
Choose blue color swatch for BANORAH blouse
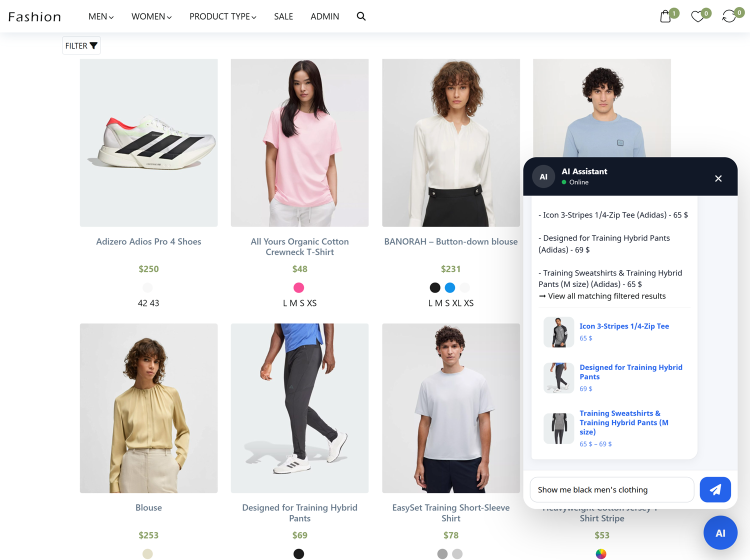click(450, 287)
